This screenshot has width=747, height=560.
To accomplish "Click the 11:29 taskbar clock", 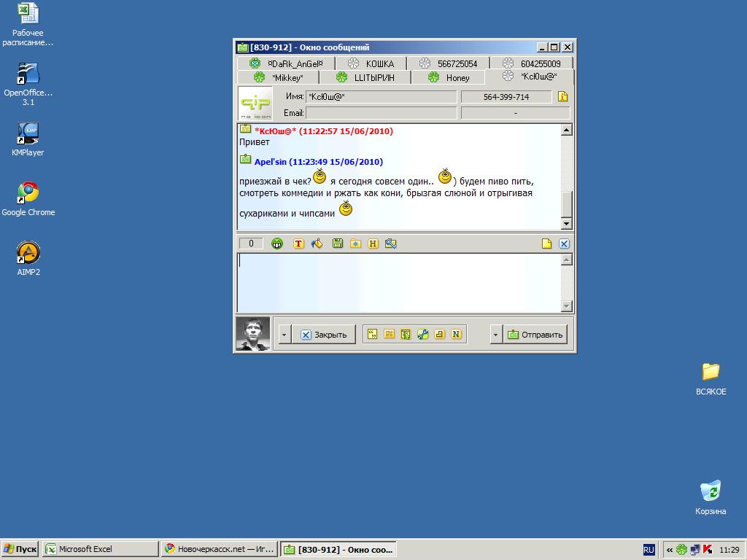I will point(729,550).
